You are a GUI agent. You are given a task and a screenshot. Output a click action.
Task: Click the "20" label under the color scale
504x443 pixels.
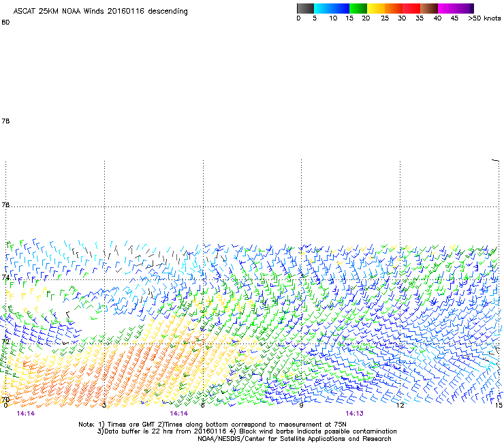click(x=366, y=18)
